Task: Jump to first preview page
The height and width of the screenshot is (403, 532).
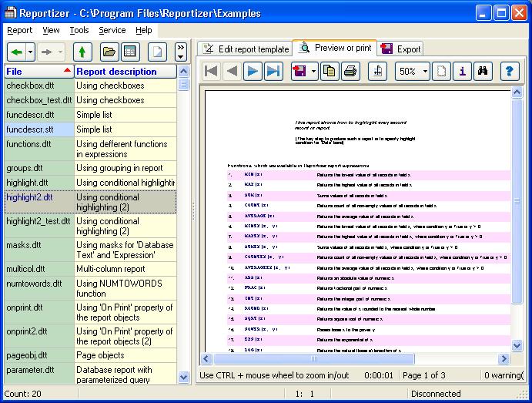Action: [x=211, y=71]
